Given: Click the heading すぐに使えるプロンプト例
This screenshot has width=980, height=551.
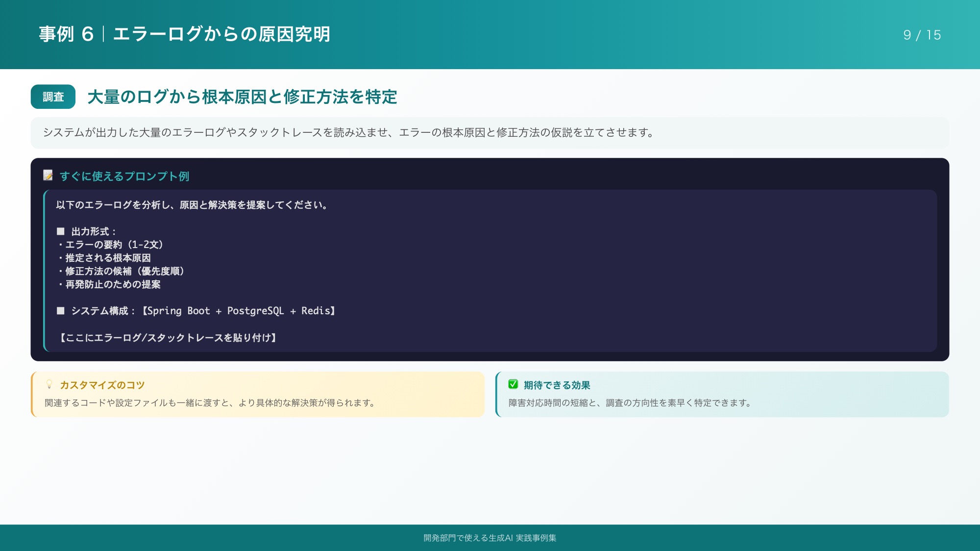Looking at the screenshot, I should pos(124,176).
